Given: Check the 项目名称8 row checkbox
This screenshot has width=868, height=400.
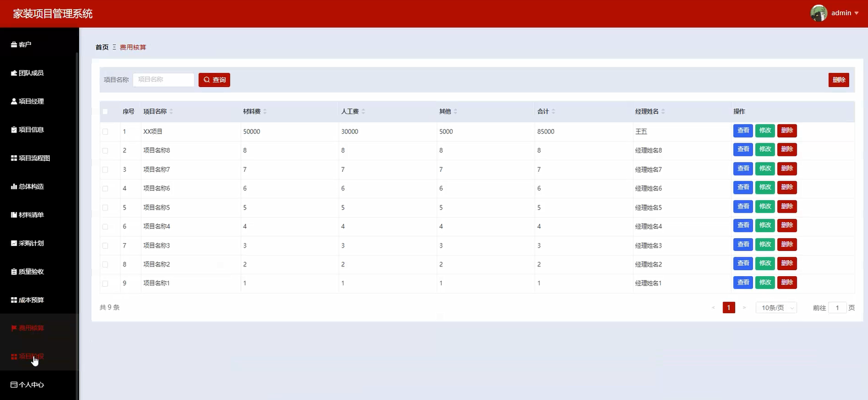Looking at the screenshot, I should pyautogui.click(x=105, y=151).
